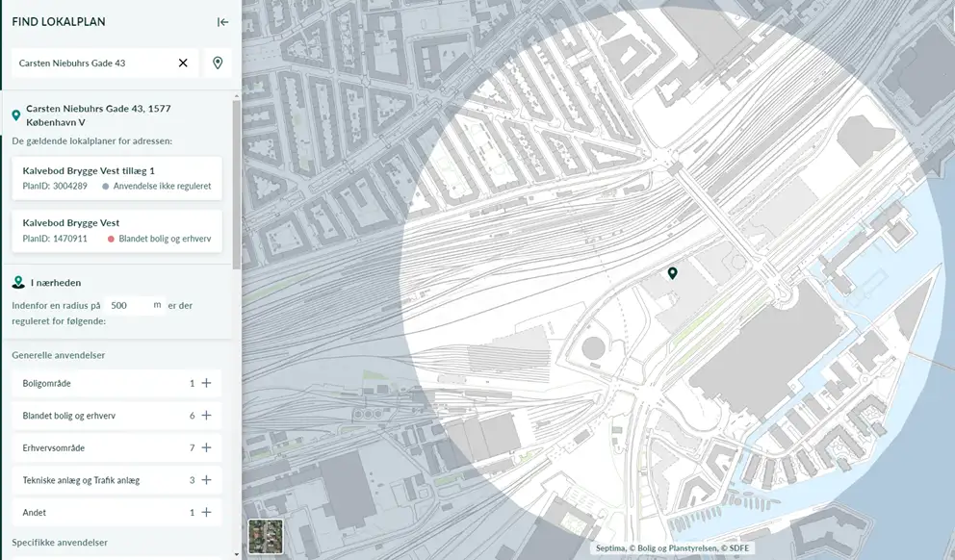Screen dimensions: 955x560
Task: Clear the address search field
Action: click(183, 64)
